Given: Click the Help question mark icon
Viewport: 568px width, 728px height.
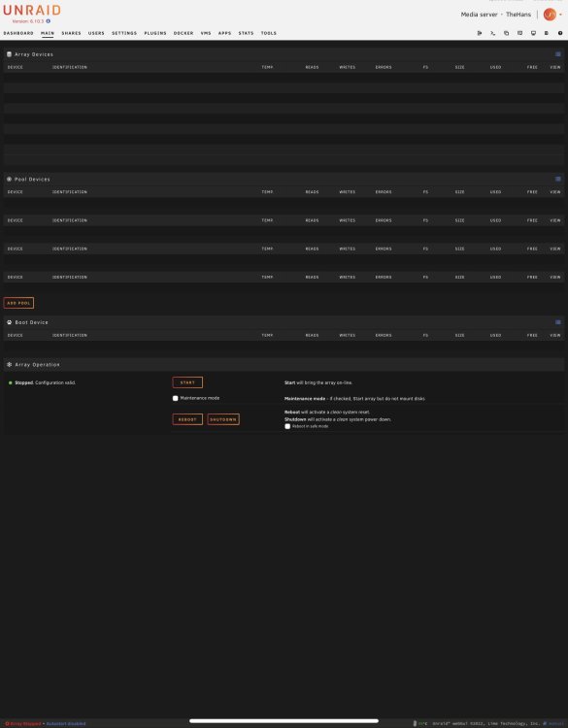Looking at the screenshot, I should coord(560,33).
